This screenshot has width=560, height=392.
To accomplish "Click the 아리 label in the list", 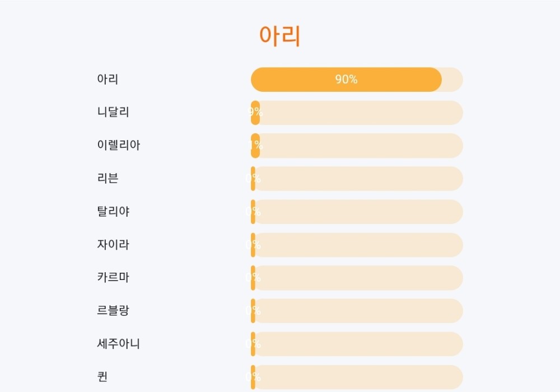I will point(108,80).
